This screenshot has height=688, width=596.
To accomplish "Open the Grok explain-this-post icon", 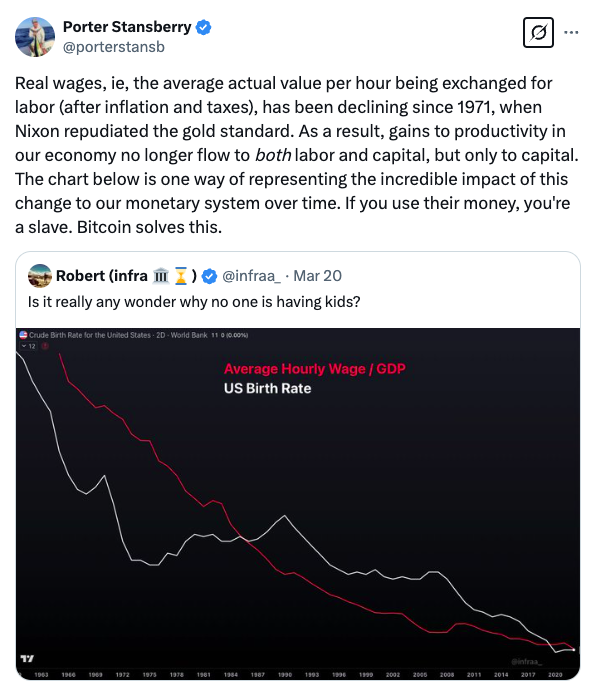I will click(x=538, y=32).
